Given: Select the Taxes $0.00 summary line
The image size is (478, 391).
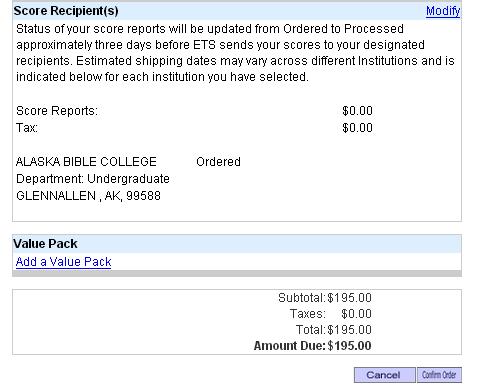Looking at the screenshot, I should pyautogui.click(x=331, y=314).
